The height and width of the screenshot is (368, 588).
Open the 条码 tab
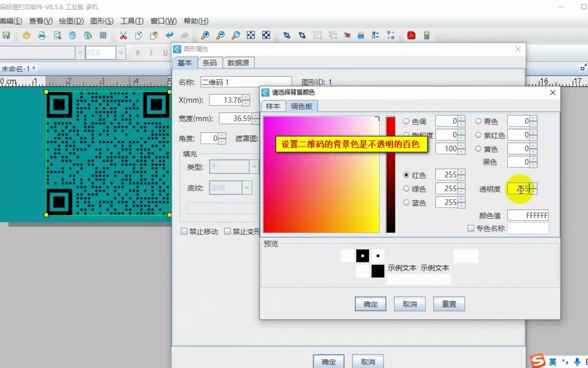coord(210,63)
